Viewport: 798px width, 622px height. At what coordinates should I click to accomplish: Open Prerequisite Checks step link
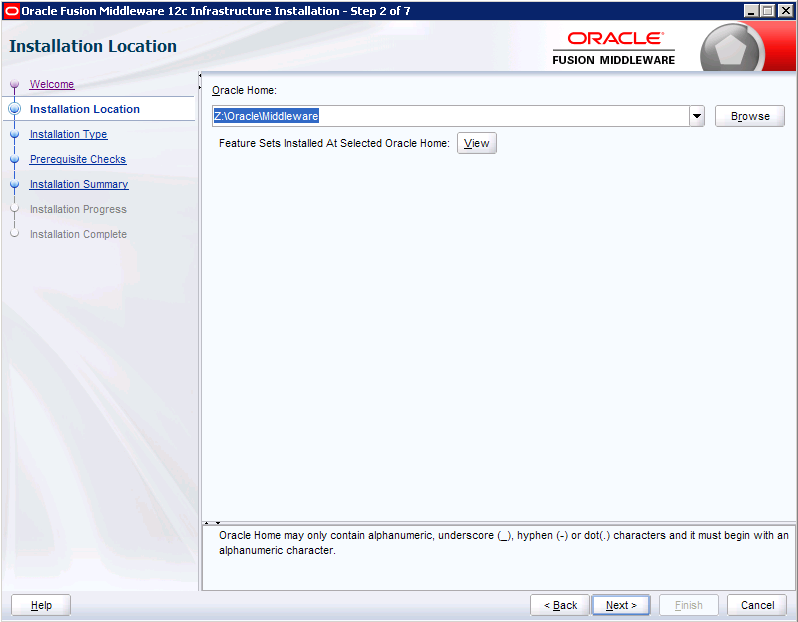click(78, 159)
